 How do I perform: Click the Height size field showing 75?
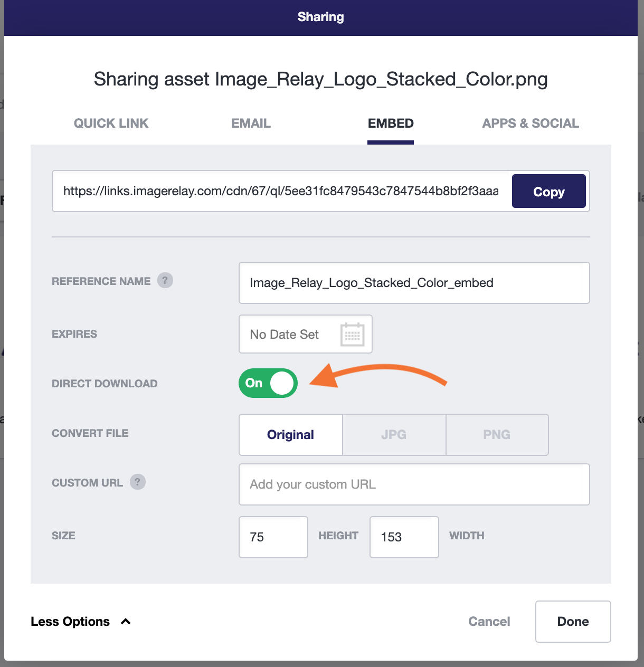(273, 537)
